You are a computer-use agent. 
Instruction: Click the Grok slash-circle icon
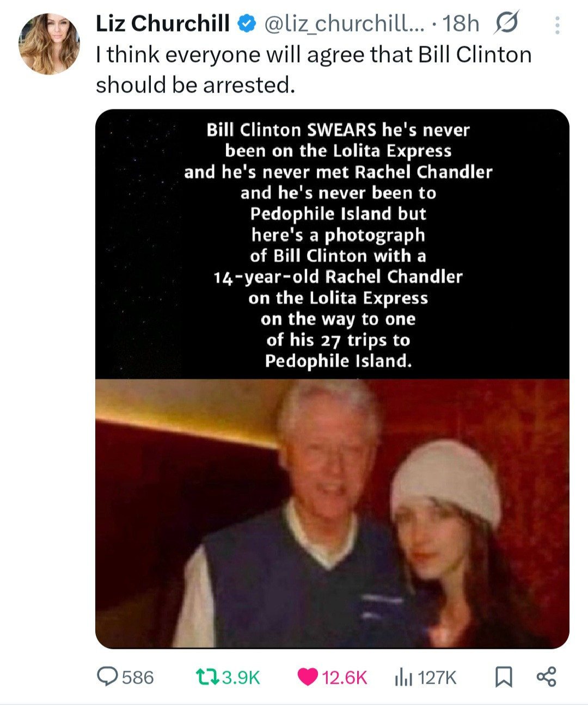506,23
